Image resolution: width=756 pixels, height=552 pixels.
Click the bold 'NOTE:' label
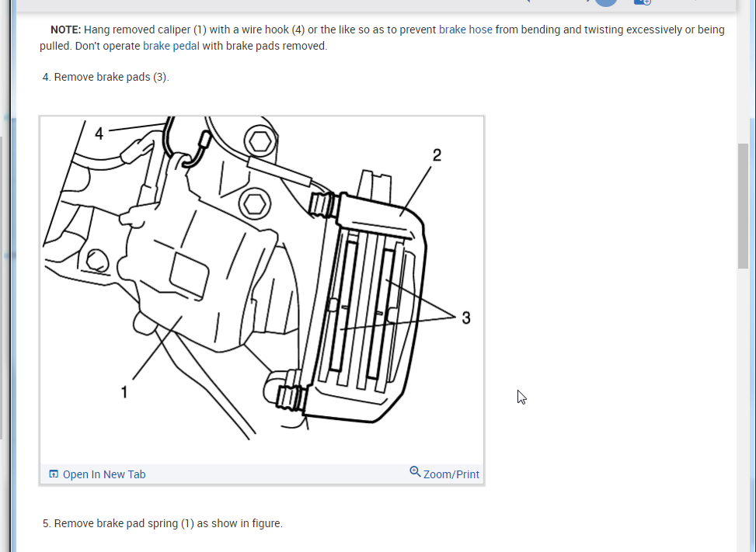point(66,30)
